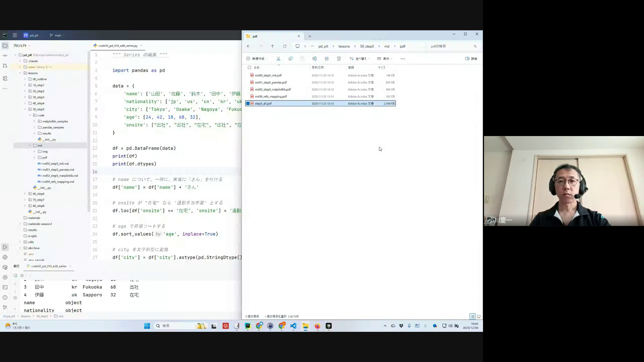This screenshot has height=362, width=644.
Task: Open the main branch dropdown
Action: 58,35
